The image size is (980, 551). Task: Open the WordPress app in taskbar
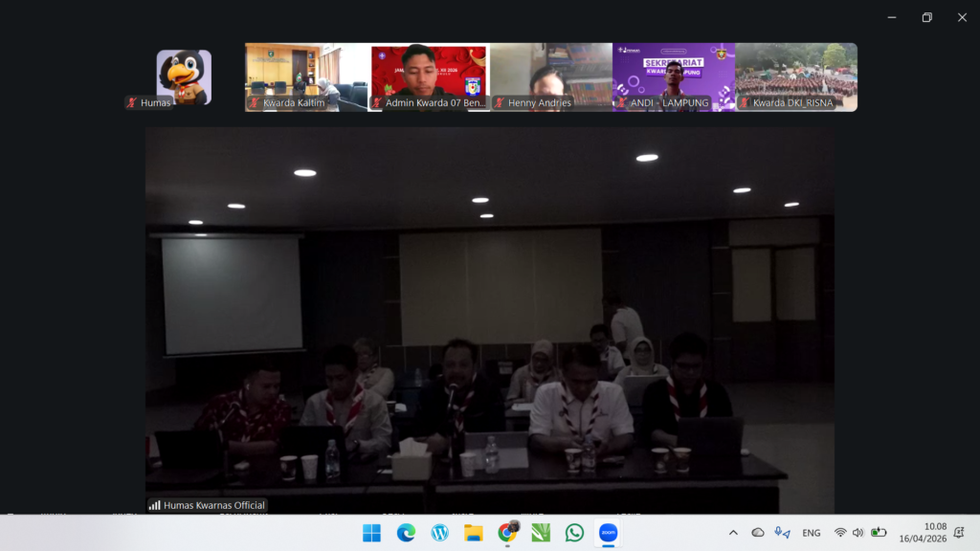point(439,533)
